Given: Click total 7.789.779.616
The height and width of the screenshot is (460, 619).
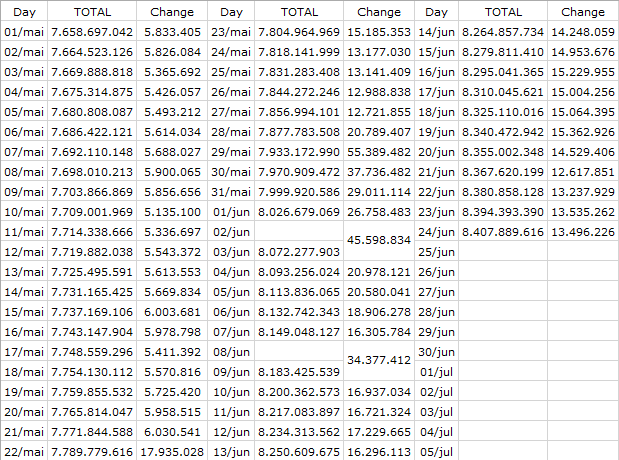Looking at the screenshot, I should coord(92,452).
